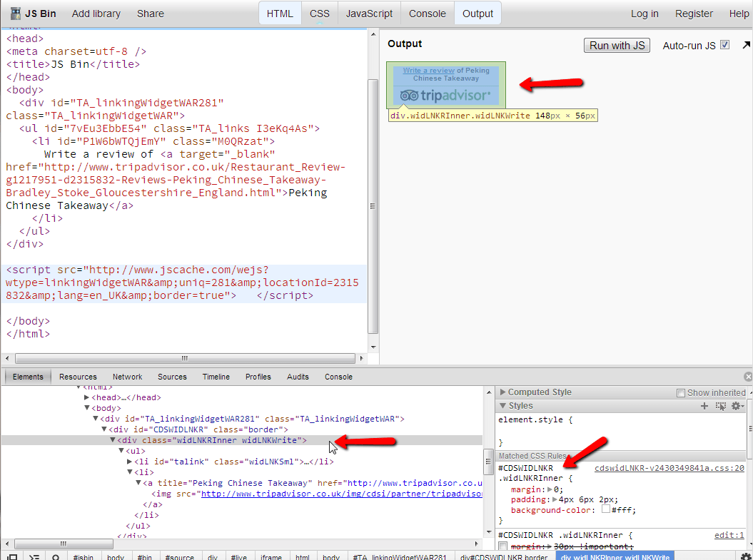Expand the head node in Elements tree
The height and width of the screenshot is (560, 753).
86,397
